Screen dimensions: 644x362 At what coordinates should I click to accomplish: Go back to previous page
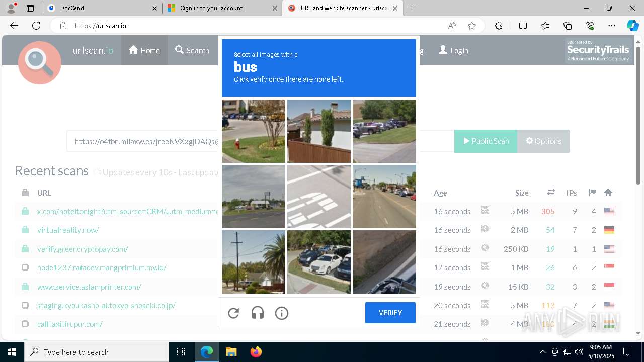(x=14, y=26)
